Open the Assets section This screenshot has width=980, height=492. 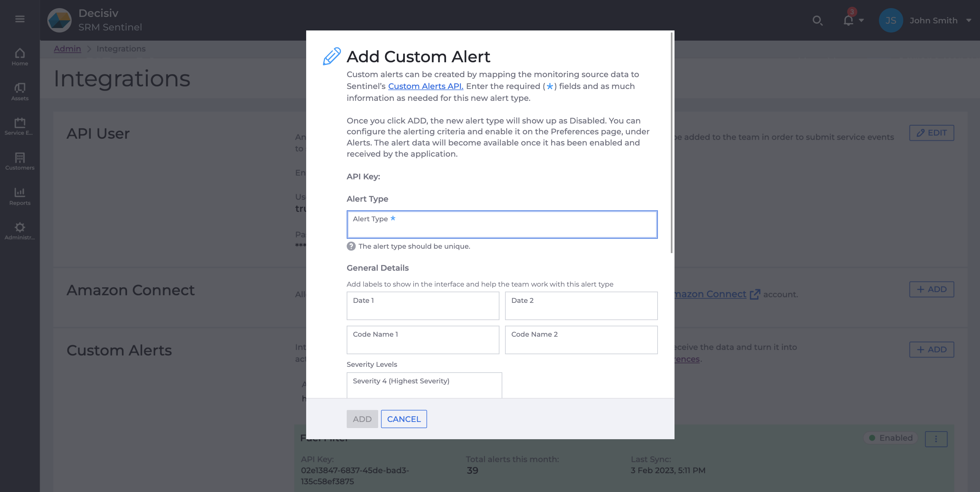(19, 88)
